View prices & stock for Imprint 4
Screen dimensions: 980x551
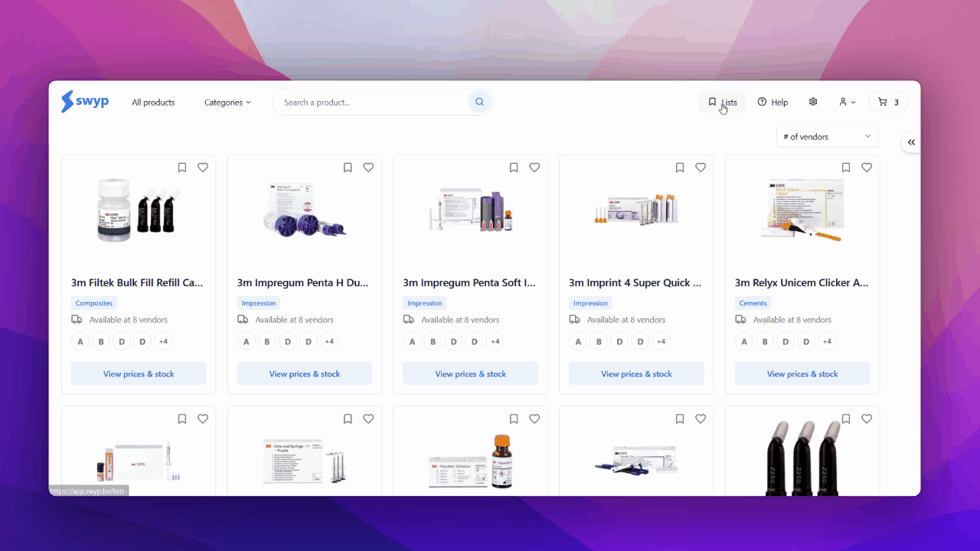[636, 373]
